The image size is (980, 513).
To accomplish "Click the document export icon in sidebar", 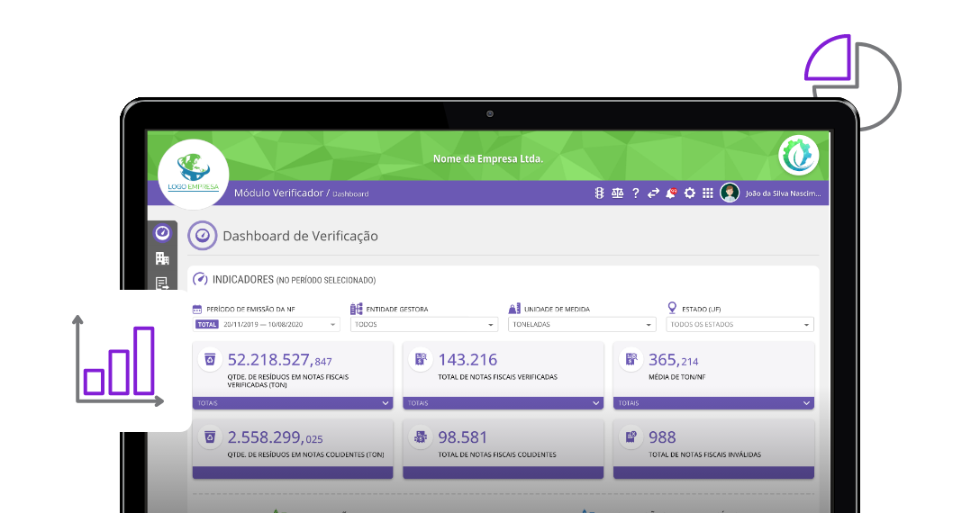I will [x=162, y=283].
